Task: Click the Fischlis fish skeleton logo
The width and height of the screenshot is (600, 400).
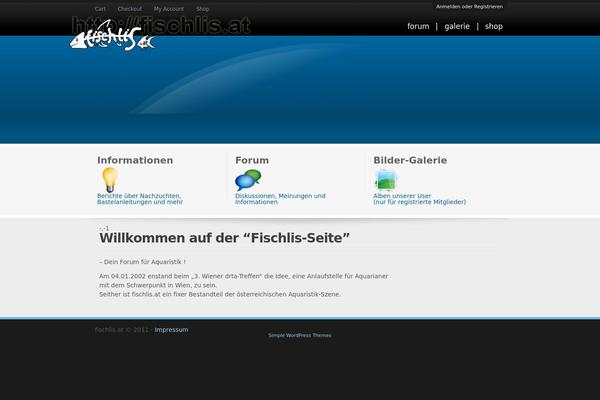Action: (112, 36)
